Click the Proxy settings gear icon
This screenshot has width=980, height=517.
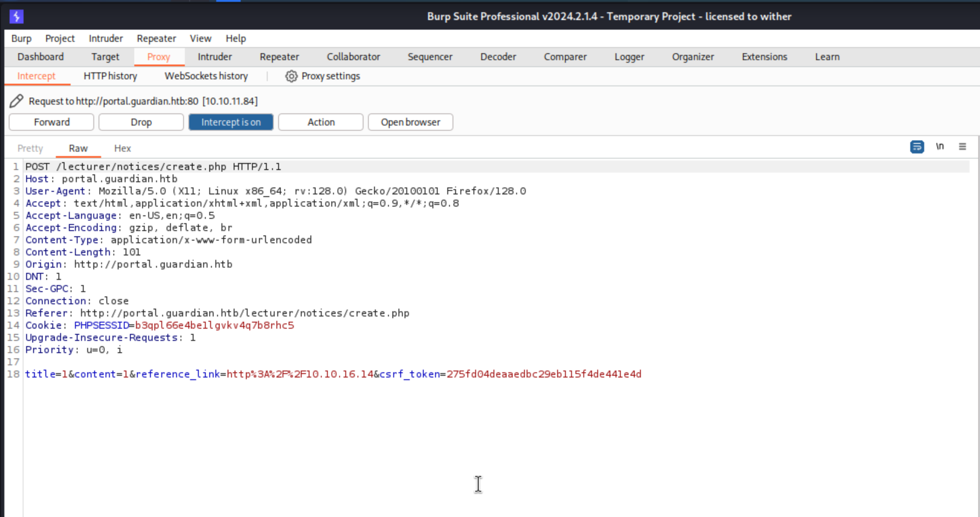click(x=291, y=76)
